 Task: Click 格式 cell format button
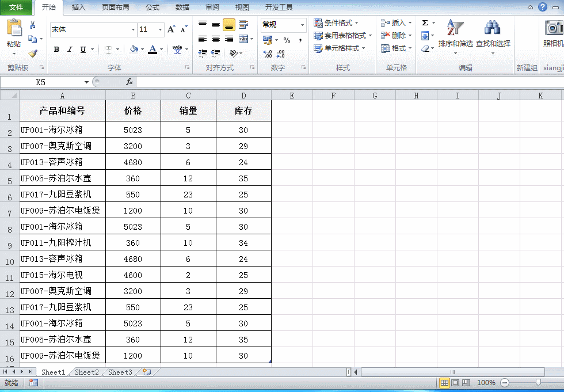396,48
